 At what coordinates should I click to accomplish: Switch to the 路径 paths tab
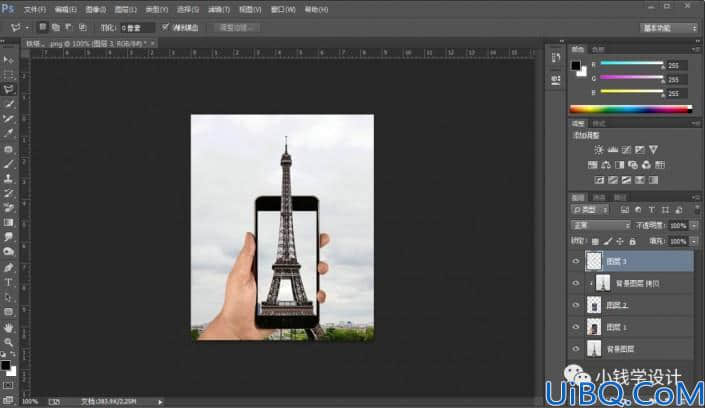click(620, 197)
